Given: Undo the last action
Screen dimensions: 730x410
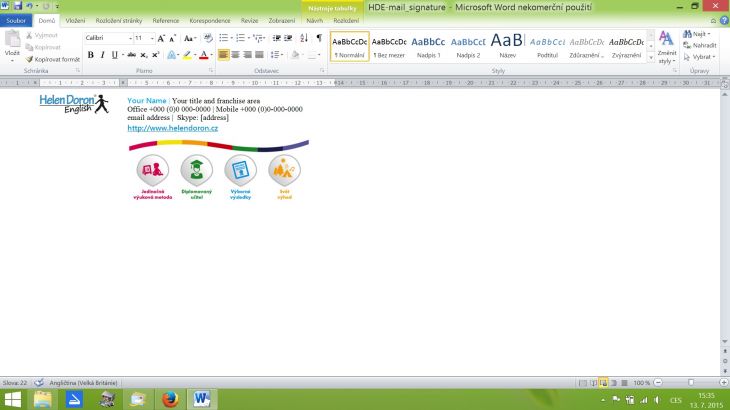Looking at the screenshot, I should [29, 6].
